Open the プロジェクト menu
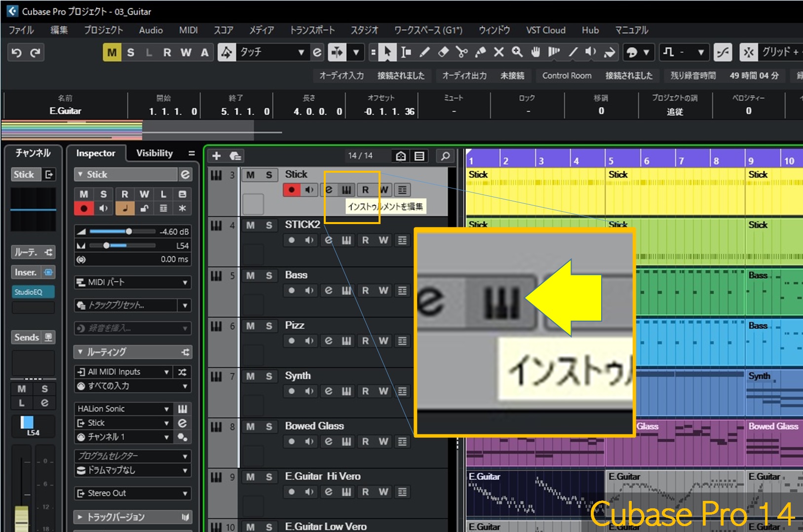This screenshot has height=532, width=803. 103,30
